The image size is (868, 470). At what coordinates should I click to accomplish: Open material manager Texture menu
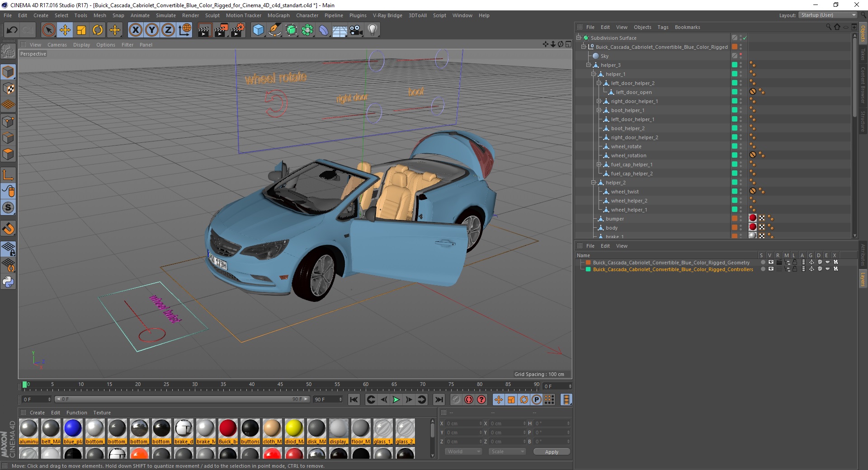(x=102, y=413)
